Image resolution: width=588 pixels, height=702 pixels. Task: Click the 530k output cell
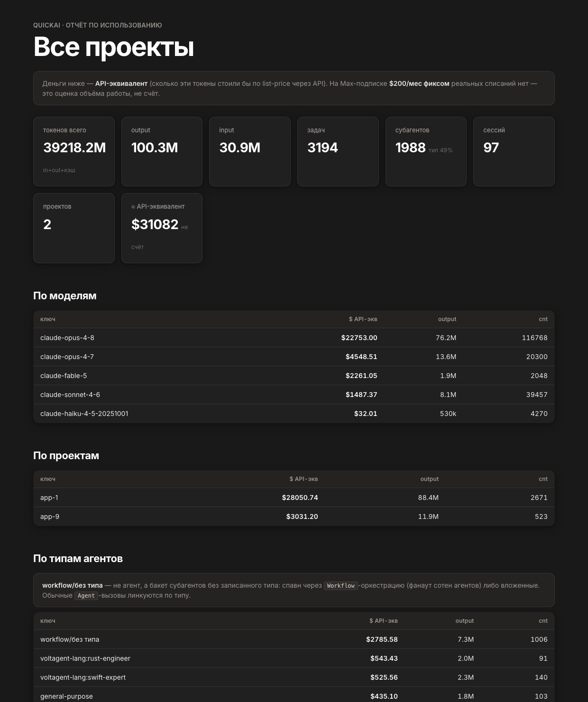click(x=448, y=414)
